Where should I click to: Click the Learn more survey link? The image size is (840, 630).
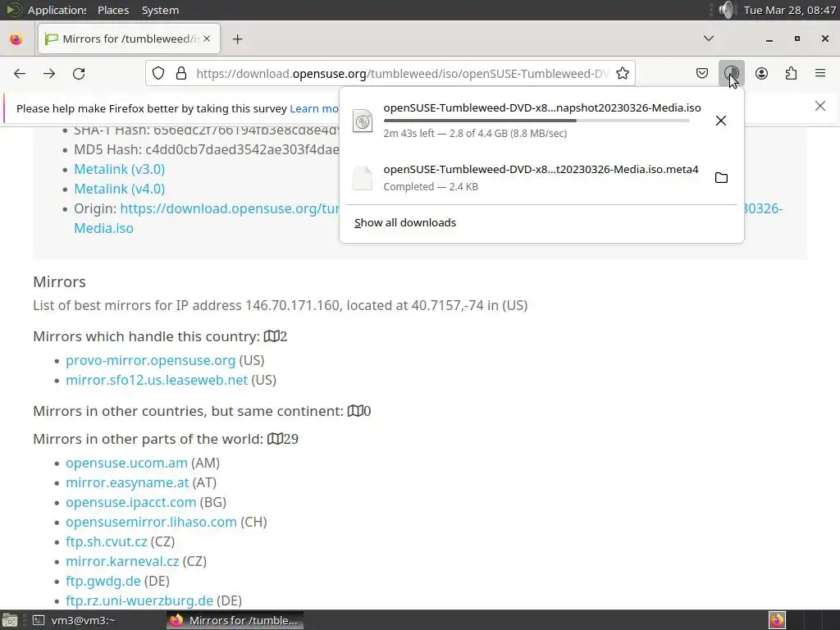[314, 109]
